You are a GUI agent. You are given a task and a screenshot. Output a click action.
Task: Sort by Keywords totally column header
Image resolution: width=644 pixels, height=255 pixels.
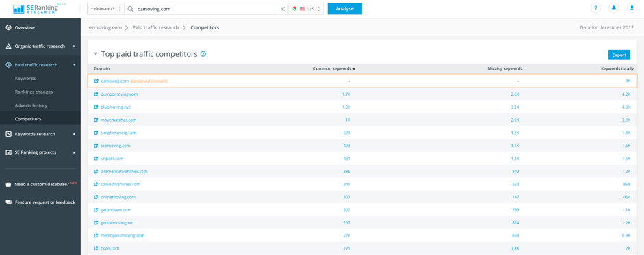pyautogui.click(x=617, y=69)
